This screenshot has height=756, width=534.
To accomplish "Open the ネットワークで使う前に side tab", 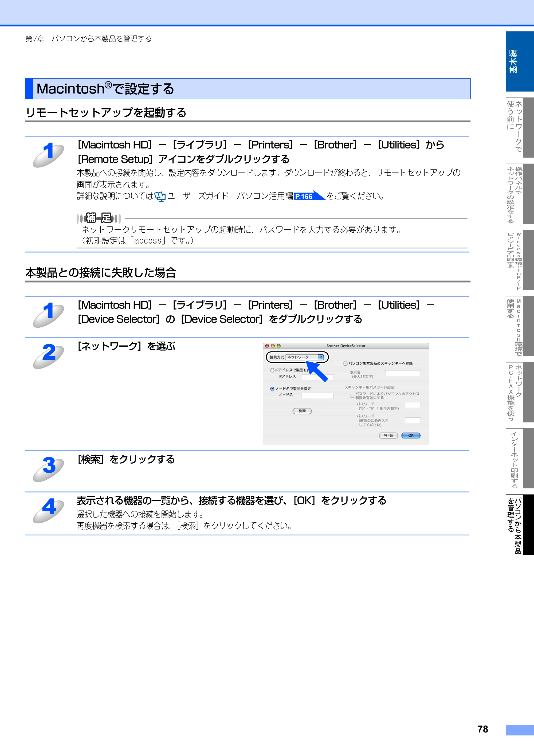I will 520,127.
